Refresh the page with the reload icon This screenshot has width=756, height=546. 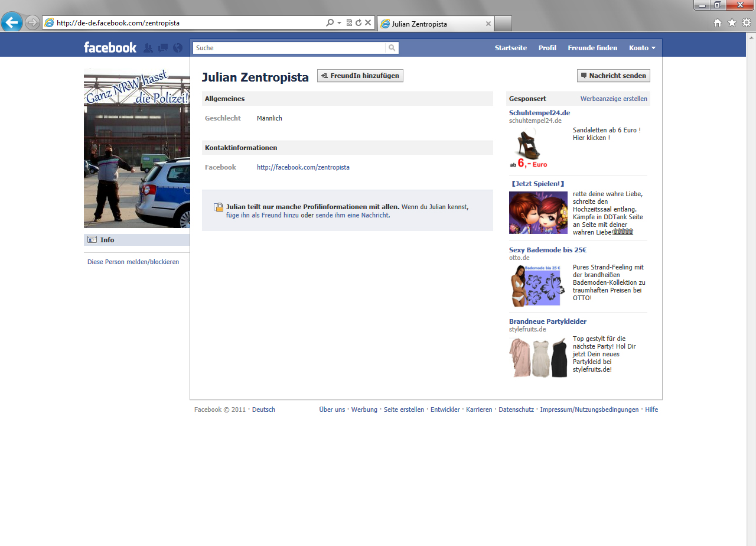point(358,23)
